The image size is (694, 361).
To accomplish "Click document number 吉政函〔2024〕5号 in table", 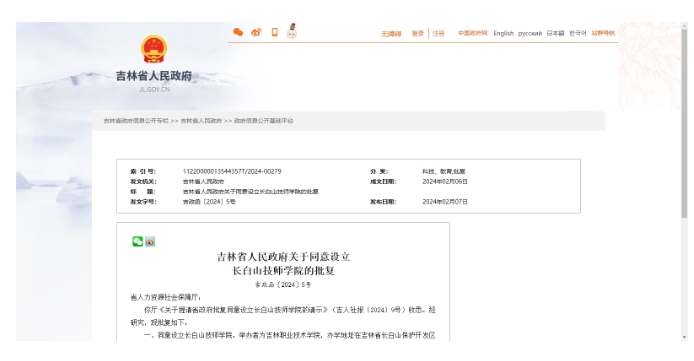I will click(x=209, y=201).
